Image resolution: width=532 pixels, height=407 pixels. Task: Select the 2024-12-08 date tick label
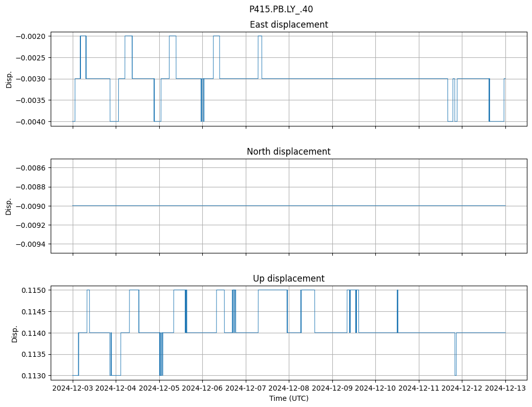click(x=289, y=389)
